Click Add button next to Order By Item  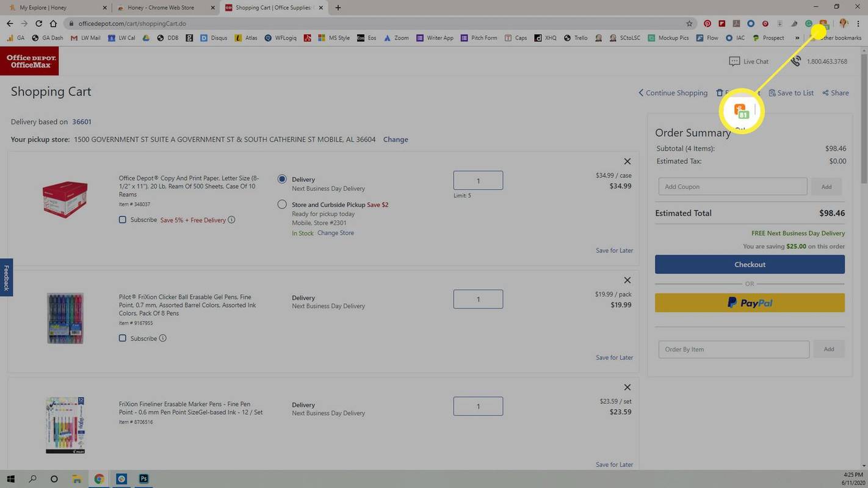[x=829, y=350]
